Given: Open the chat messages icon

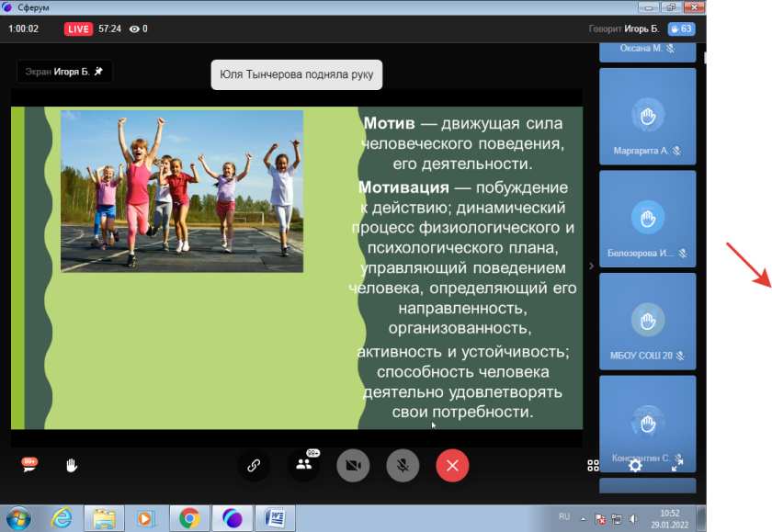Looking at the screenshot, I should (29, 465).
